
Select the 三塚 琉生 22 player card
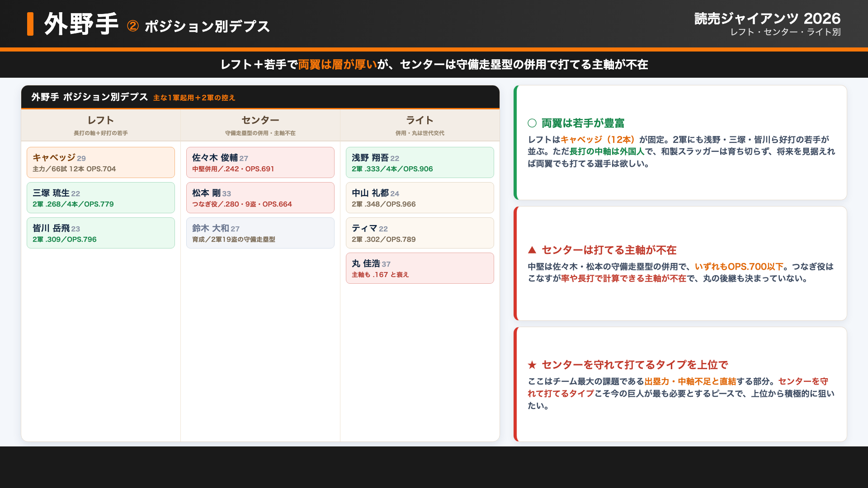[101, 197]
